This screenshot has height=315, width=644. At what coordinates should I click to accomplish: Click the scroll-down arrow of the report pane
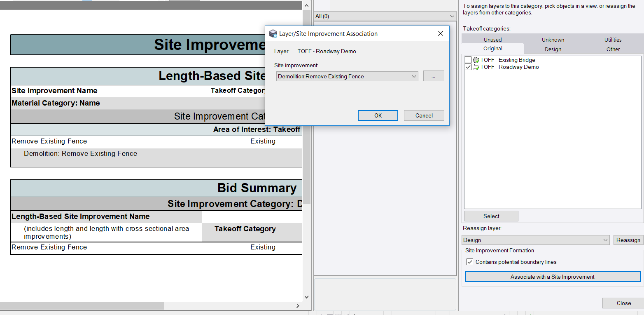tap(306, 296)
